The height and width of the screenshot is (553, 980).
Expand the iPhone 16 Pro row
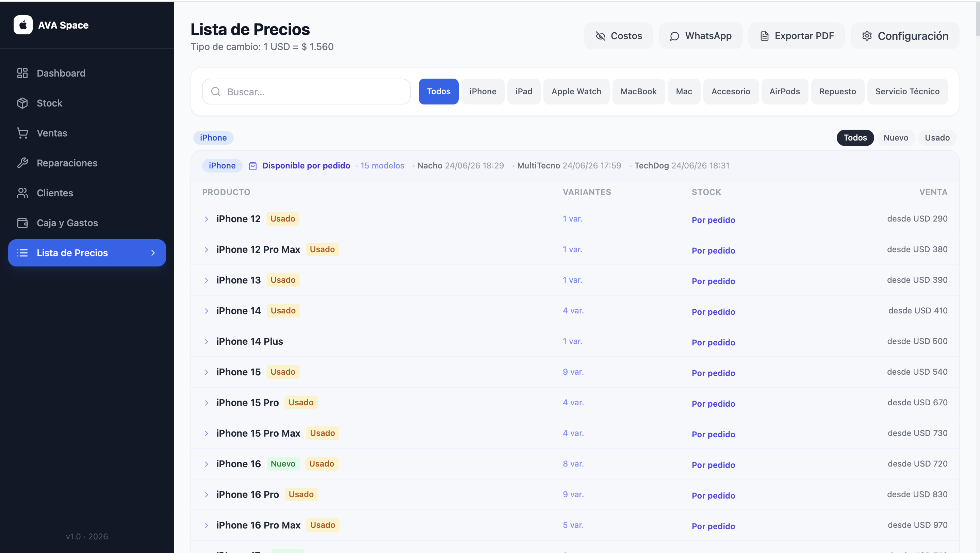coord(206,495)
